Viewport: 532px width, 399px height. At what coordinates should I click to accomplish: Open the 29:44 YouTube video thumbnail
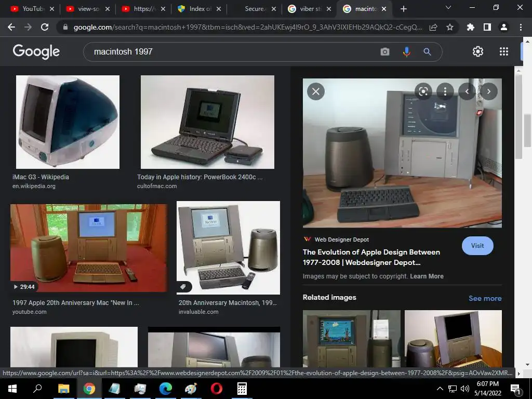(x=88, y=248)
